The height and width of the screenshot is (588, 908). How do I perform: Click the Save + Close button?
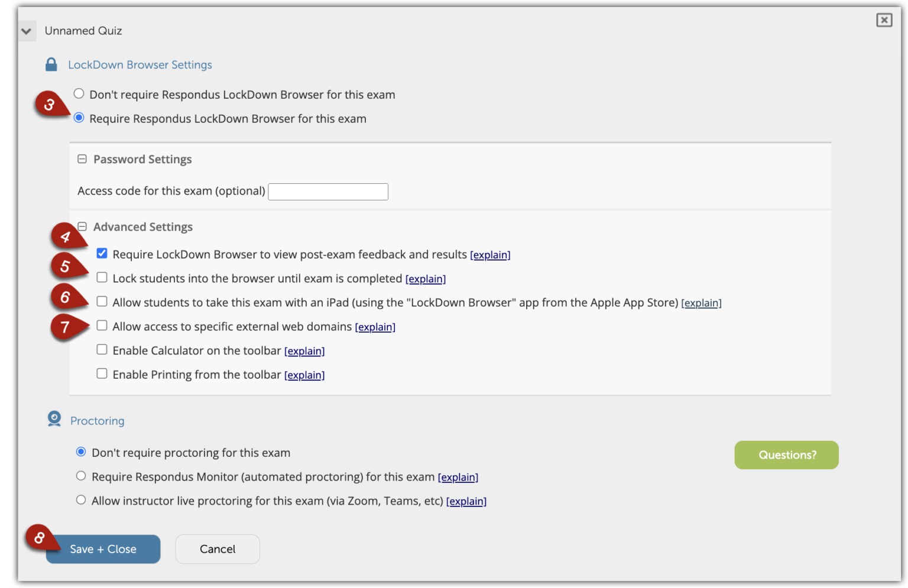pos(103,549)
